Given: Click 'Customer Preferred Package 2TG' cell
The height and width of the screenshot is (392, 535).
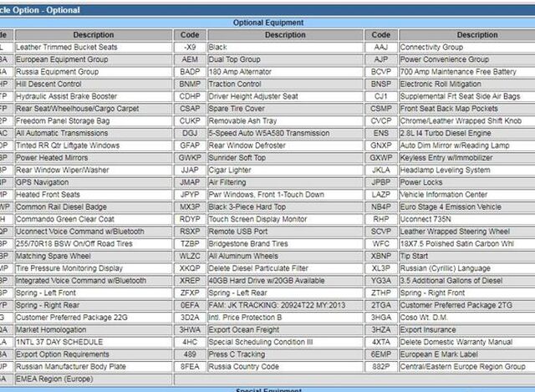Looking at the screenshot, I should [467, 305].
